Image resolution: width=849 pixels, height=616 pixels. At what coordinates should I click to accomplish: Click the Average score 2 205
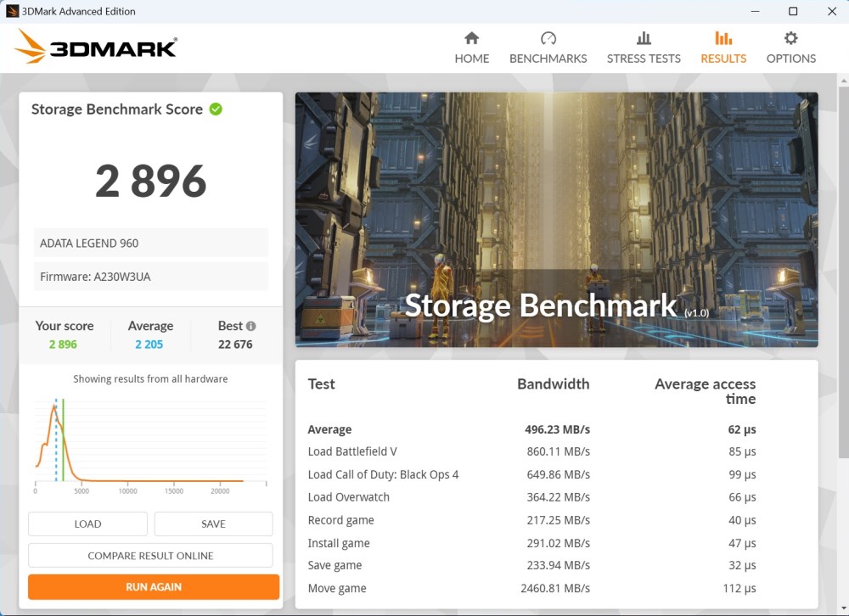pos(149,344)
